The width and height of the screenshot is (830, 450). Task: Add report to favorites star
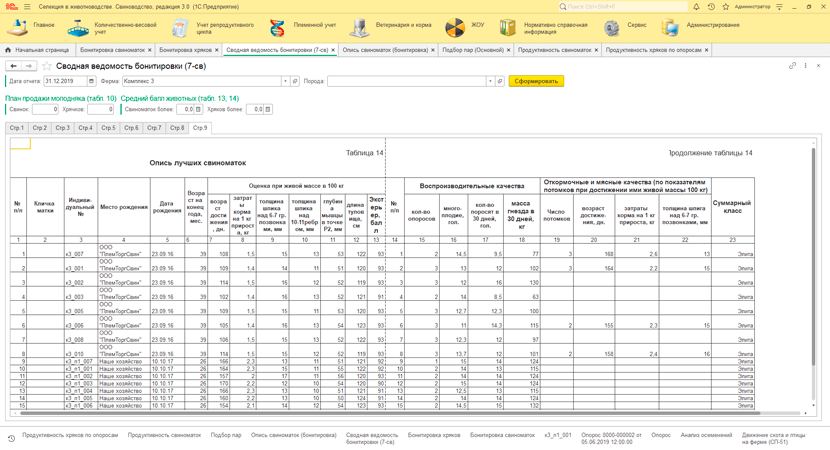47,66
